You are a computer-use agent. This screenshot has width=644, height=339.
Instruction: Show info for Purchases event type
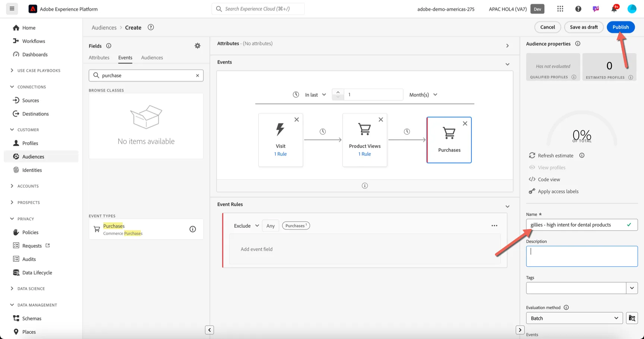pyautogui.click(x=193, y=229)
